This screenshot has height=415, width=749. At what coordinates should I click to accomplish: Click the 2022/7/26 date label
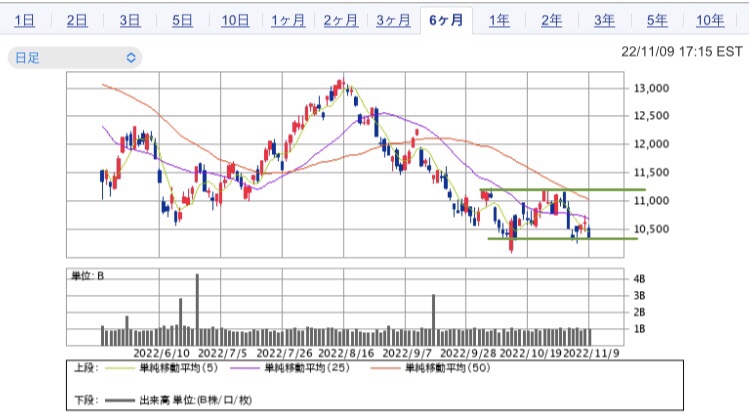pos(284,353)
